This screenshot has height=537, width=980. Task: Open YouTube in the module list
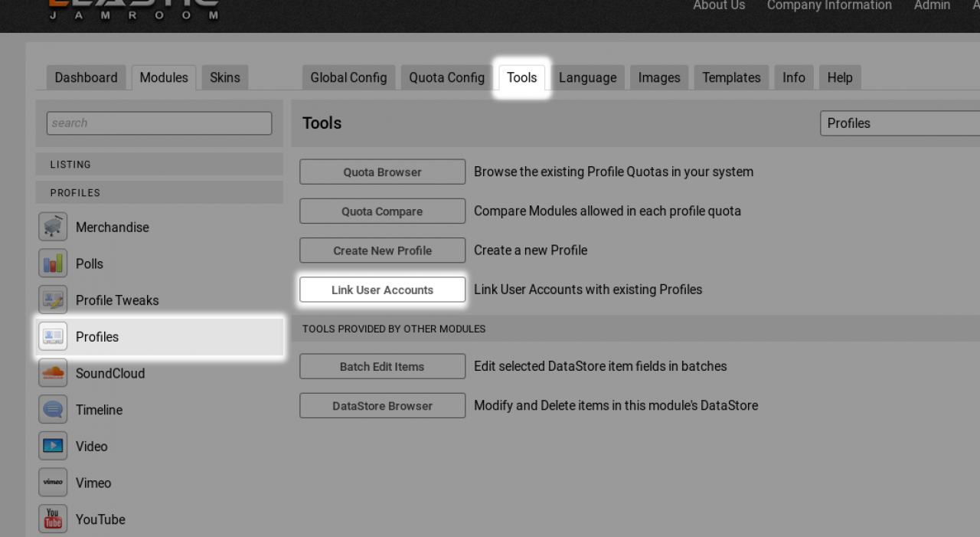click(100, 519)
